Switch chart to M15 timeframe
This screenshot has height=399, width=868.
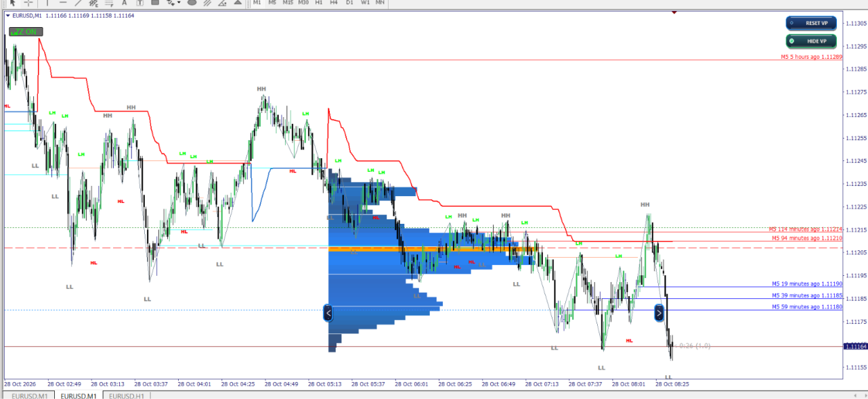(x=288, y=3)
